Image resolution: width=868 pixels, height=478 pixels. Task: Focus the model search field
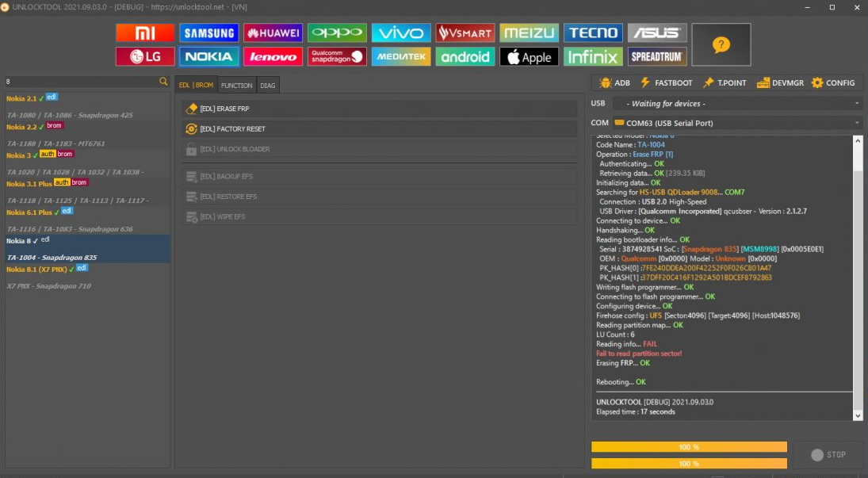point(82,82)
